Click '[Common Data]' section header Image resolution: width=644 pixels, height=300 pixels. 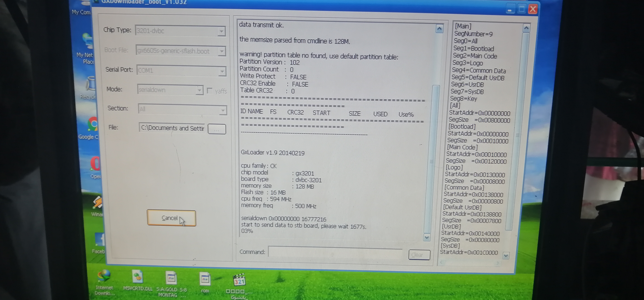tap(464, 188)
